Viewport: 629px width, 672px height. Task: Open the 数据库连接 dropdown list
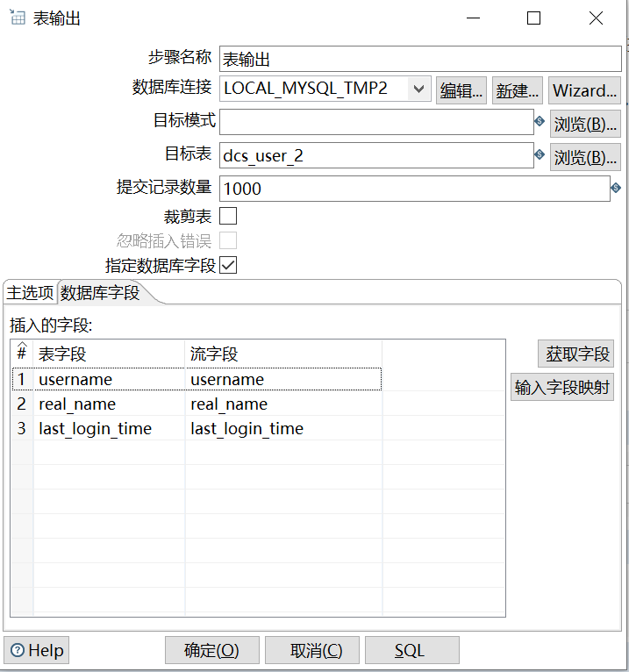(418, 89)
